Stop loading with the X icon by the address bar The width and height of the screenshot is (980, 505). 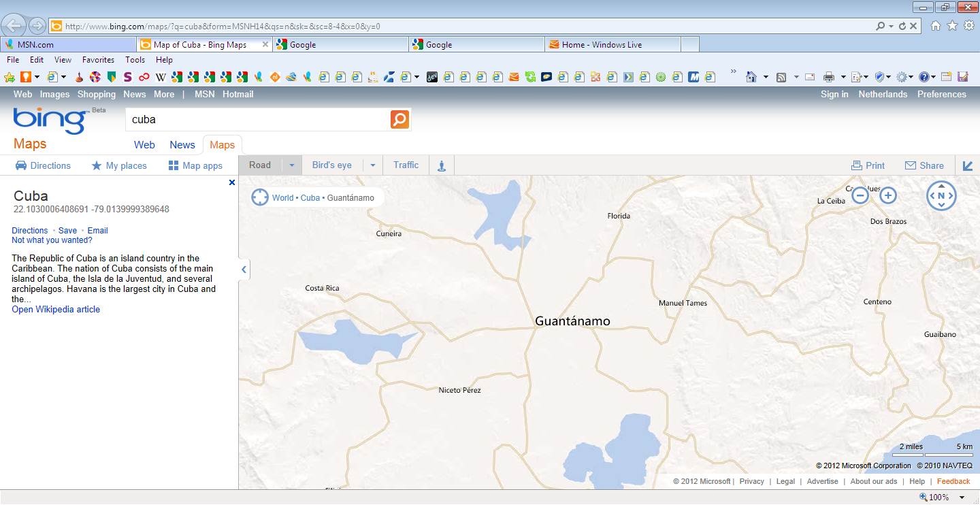pyautogui.click(x=914, y=27)
